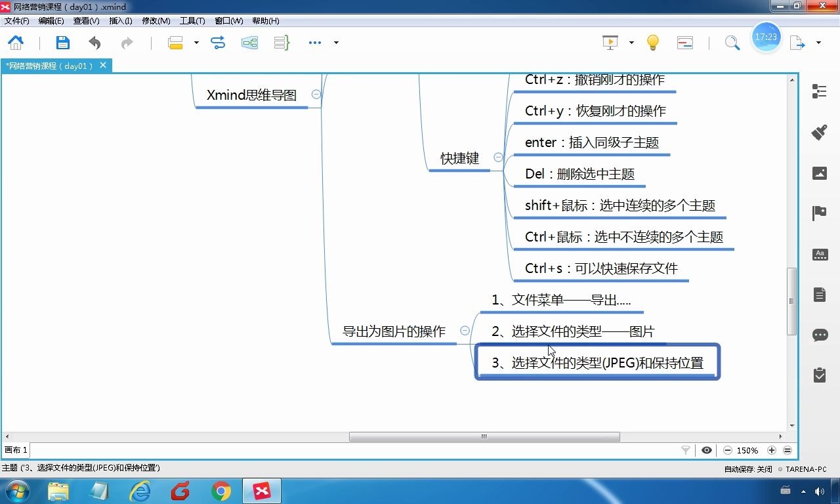
Task: Open the 插入(I) menu
Action: click(x=121, y=21)
